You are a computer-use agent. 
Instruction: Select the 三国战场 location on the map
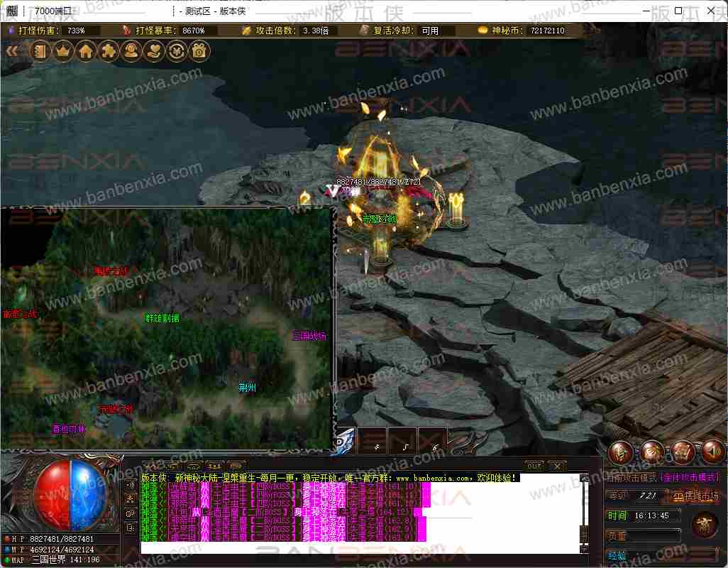(x=308, y=335)
